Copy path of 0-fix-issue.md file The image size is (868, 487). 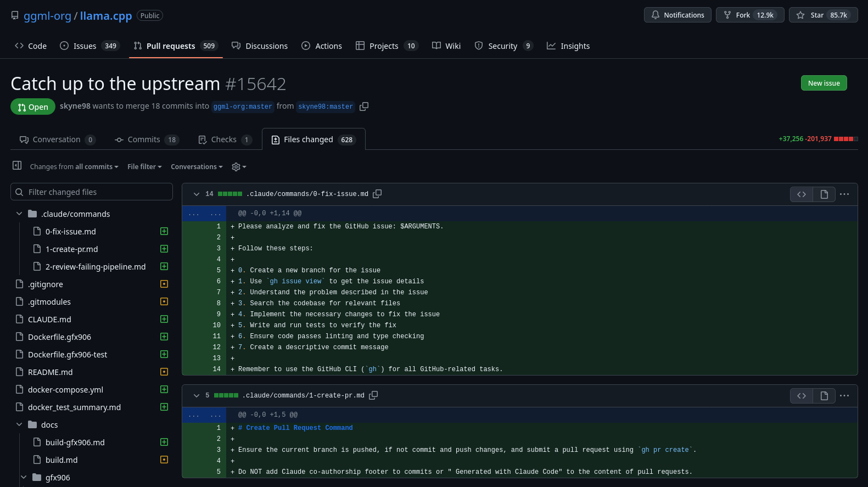coord(377,194)
